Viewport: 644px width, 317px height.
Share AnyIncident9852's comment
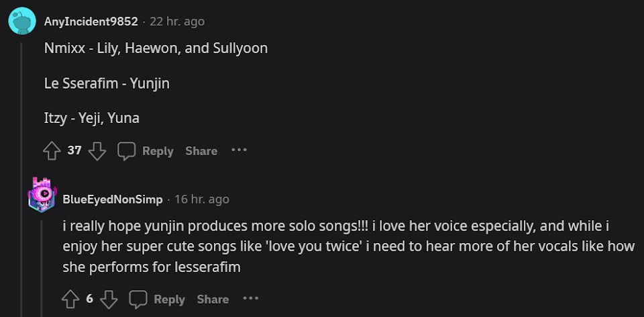(201, 151)
